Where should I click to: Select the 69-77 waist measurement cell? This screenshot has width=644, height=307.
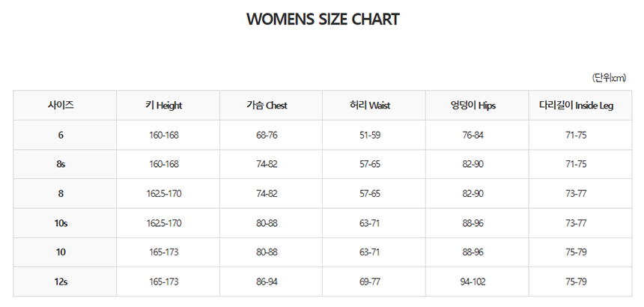pyautogui.click(x=370, y=282)
